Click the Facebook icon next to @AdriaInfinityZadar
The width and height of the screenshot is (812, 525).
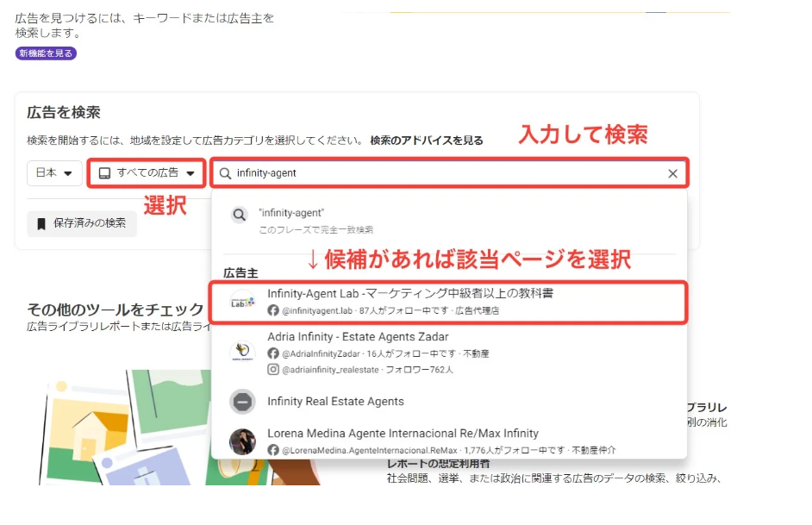[x=273, y=353]
